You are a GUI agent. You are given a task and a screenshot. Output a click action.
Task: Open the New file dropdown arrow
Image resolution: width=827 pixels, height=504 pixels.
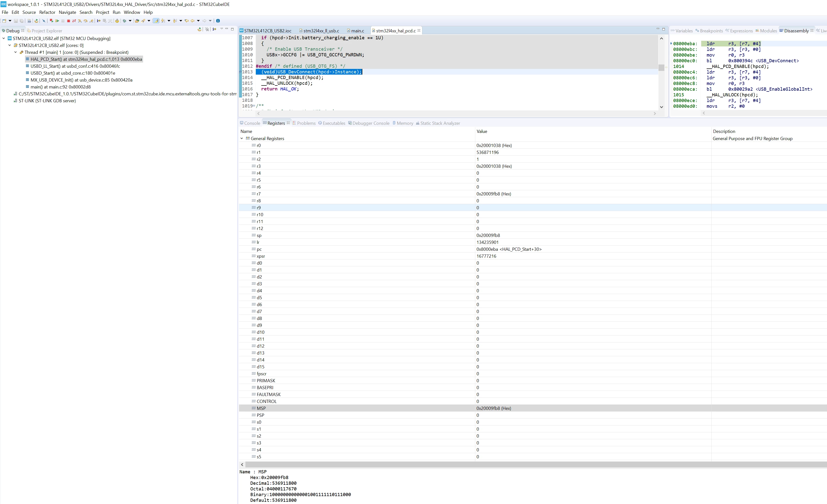click(x=10, y=21)
